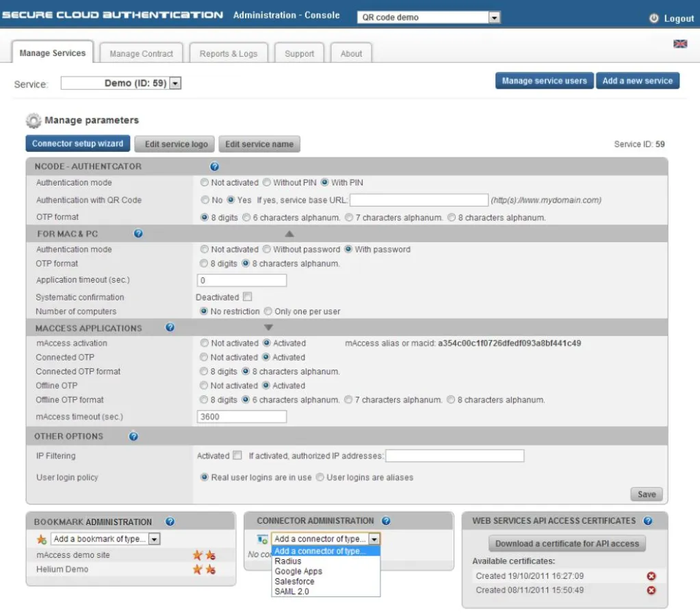Collapse the FOR MAC & PC section arrow

289,233
